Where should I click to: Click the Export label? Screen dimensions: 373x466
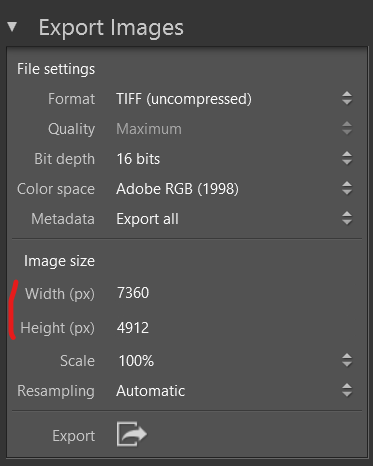coord(74,436)
